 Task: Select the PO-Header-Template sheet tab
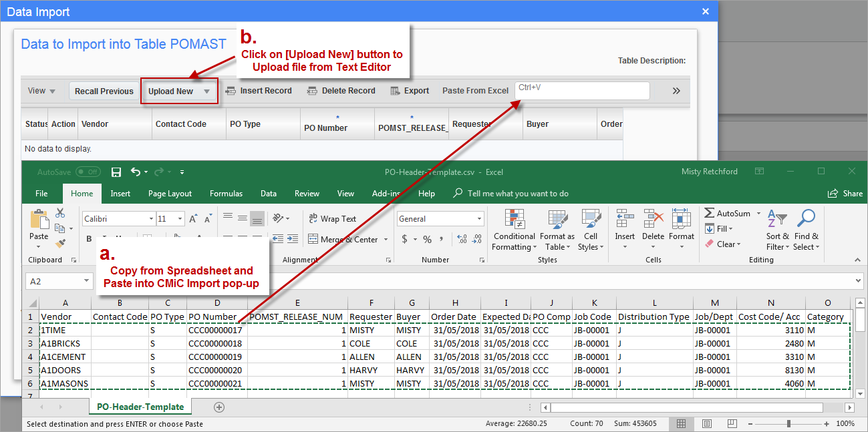(x=140, y=407)
